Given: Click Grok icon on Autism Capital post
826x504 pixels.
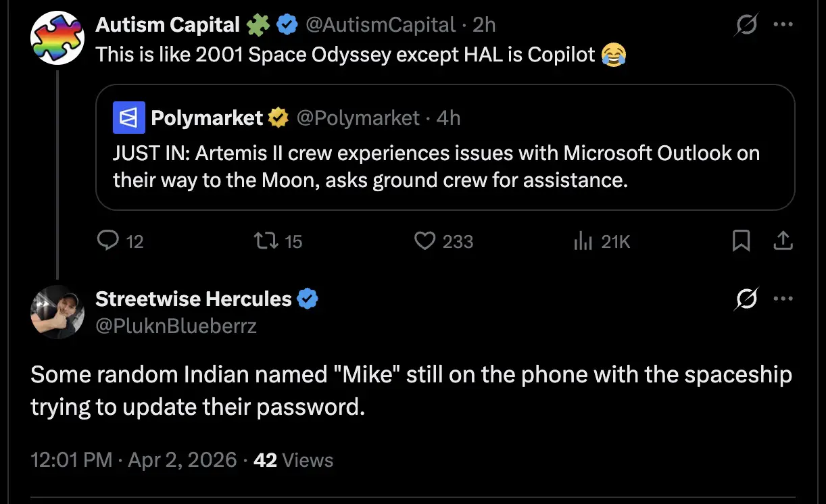Looking at the screenshot, I should click(746, 25).
